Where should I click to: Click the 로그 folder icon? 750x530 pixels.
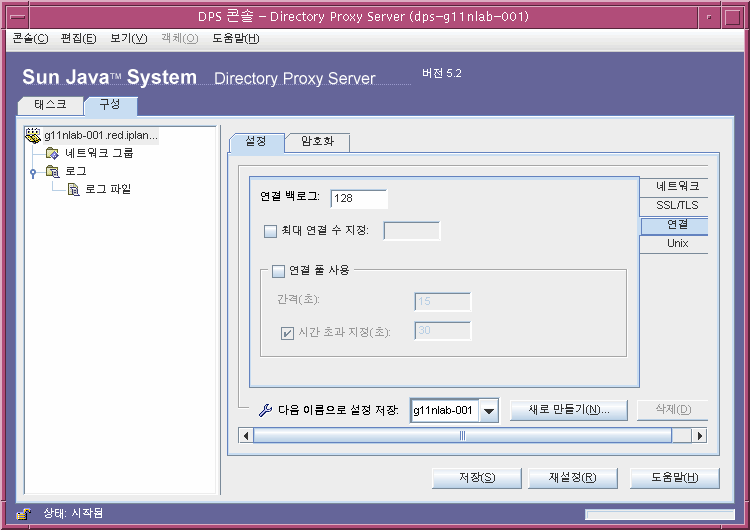pos(52,171)
